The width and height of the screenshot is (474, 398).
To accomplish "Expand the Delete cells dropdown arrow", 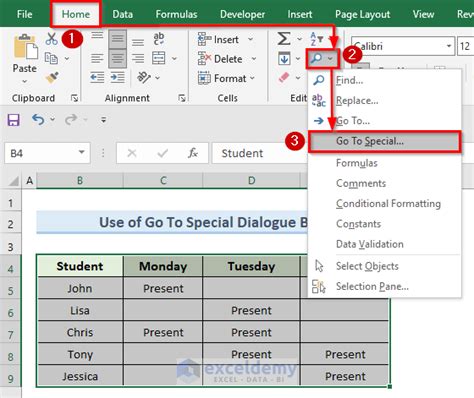I will pyautogui.click(x=254, y=59).
